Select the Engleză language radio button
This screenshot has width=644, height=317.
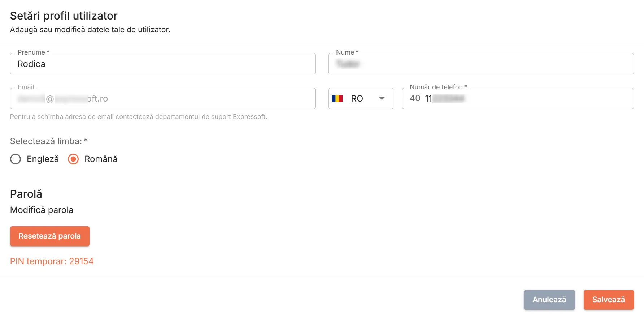click(16, 159)
